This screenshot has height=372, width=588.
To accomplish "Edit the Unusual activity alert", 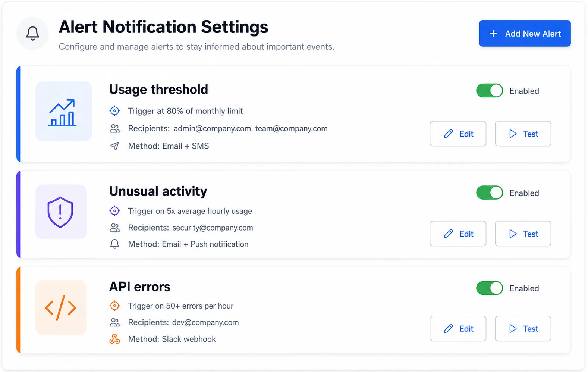I will [x=458, y=234].
